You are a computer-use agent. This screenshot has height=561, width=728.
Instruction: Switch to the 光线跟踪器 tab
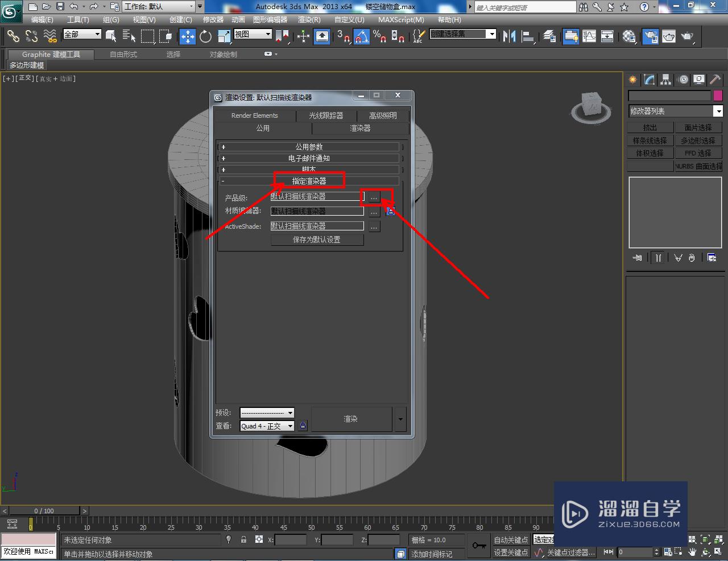326,115
